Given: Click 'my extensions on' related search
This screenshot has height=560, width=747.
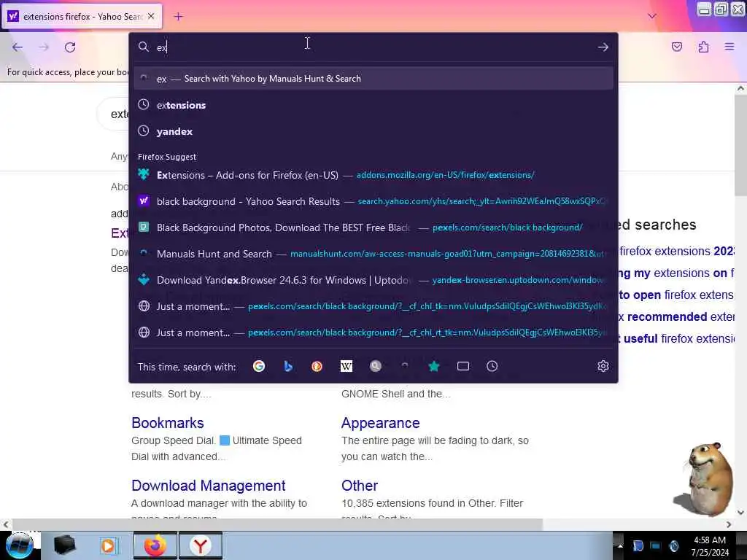Looking at the screenshot, I should (x=676, y=273).
